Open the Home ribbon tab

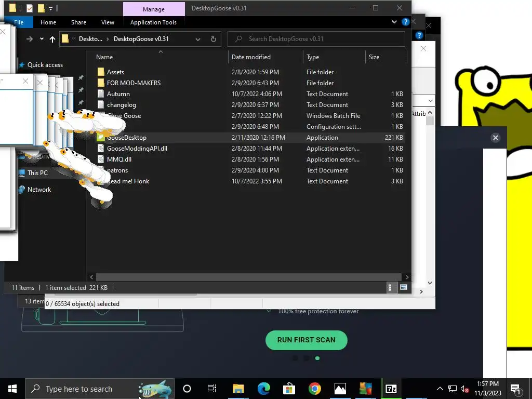click(x=48, y=22)
